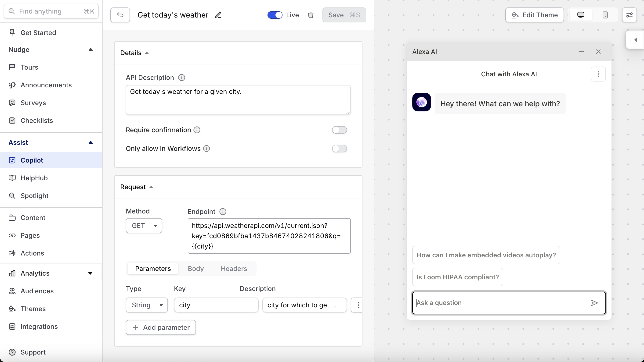644x362 pixels.
Task: Click the back arrow button
Action: pos(120,15)
